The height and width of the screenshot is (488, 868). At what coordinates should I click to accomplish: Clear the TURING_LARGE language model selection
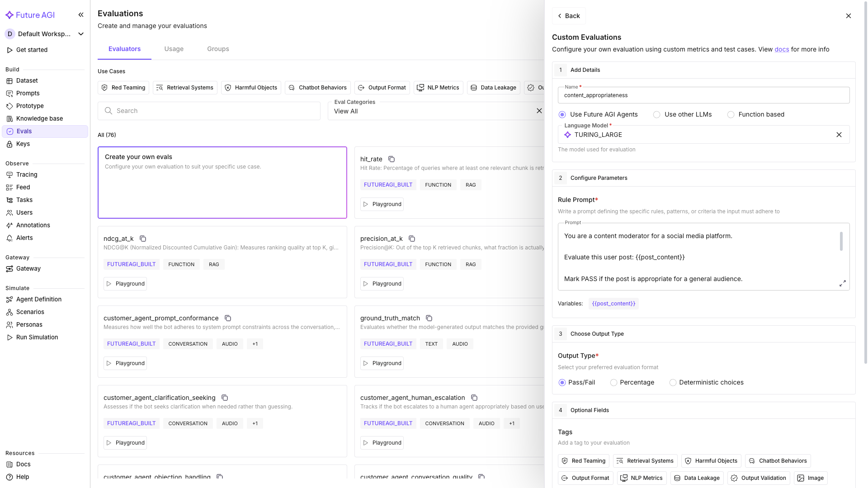click(x=839, y=135)
